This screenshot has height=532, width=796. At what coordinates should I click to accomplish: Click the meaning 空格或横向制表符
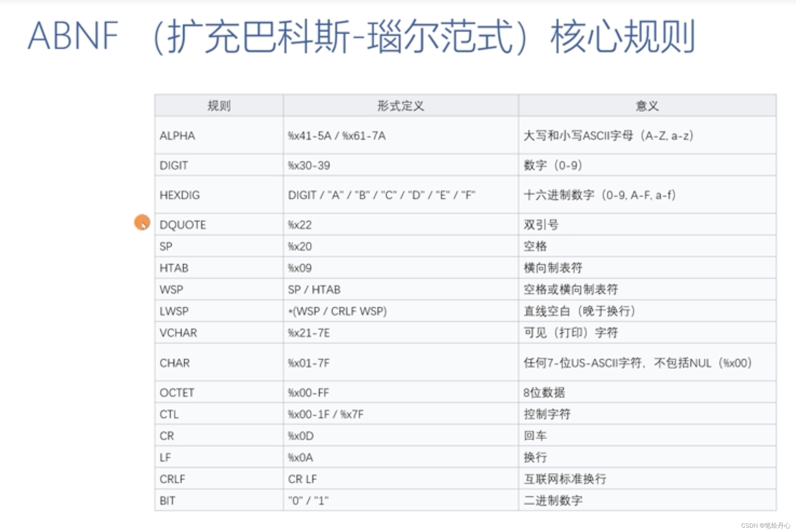point(570,290)
